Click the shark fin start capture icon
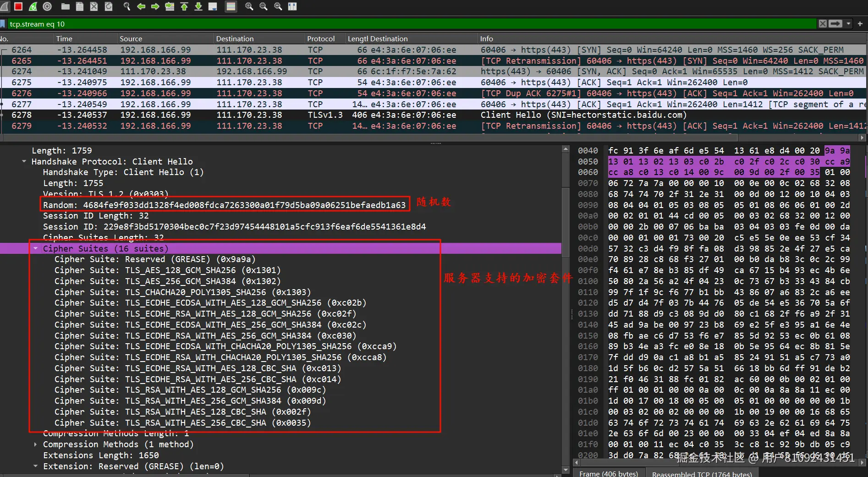 coord(4,6)
